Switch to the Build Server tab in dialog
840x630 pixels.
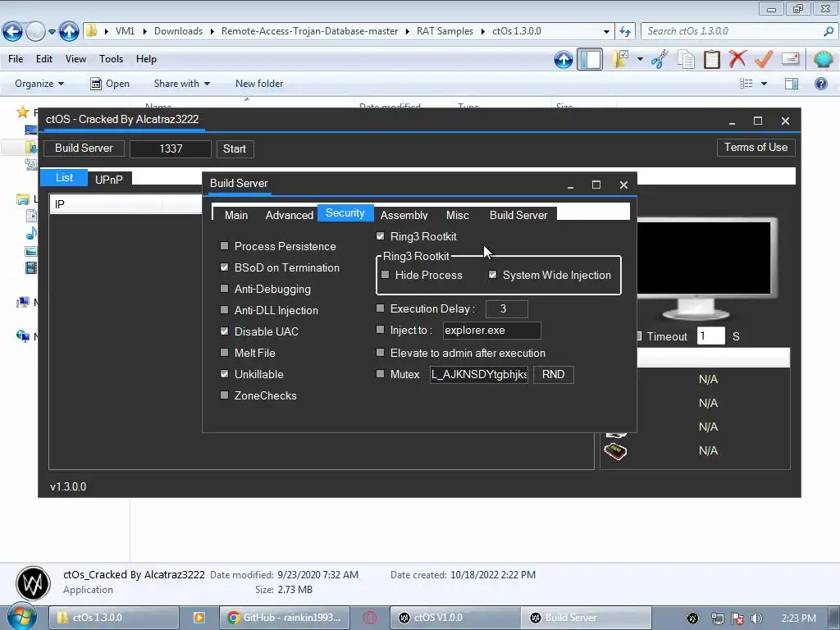[x=518, y=216]
